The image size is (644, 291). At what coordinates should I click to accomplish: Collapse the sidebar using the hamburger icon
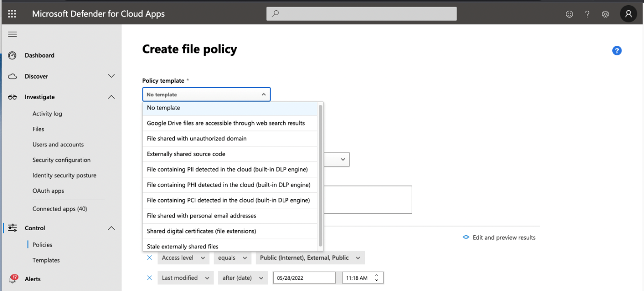(12, 34)
